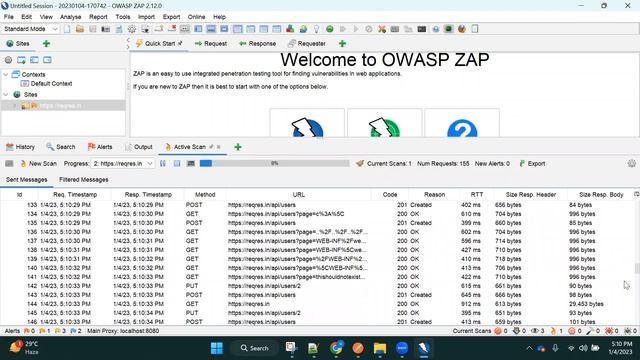This screenshot has width=640, height=360.
Task: Click the Export Context icon under Sites
Action: (x=47, y=60)
